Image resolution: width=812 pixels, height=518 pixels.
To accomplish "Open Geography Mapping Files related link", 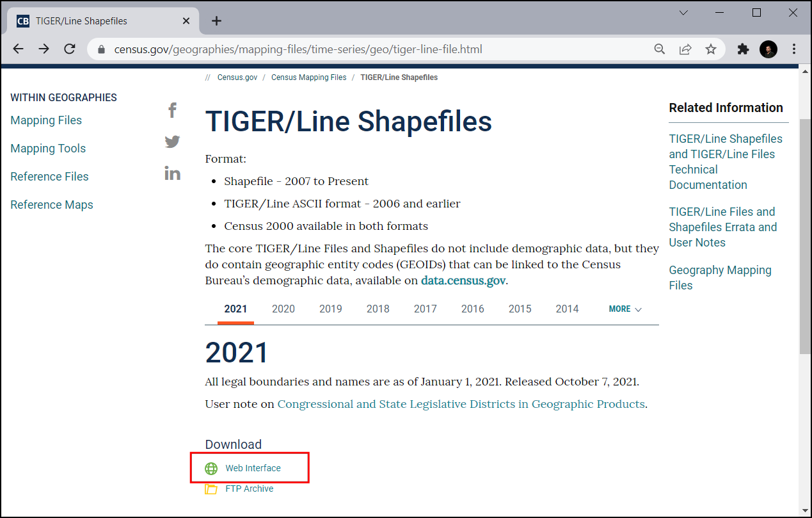I will pyautogui.click(x=720, y=278).
